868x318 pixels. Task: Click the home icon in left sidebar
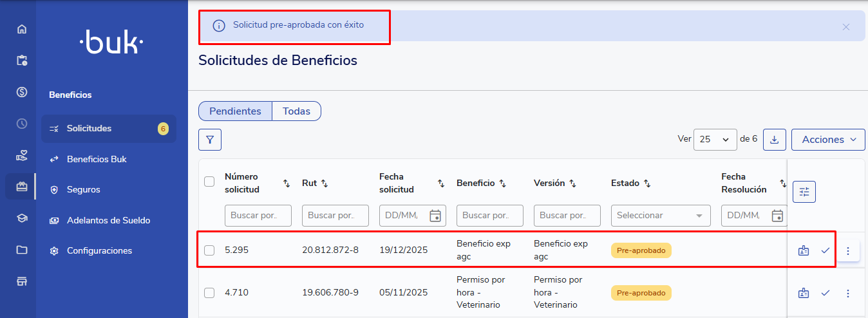[22, 29]
